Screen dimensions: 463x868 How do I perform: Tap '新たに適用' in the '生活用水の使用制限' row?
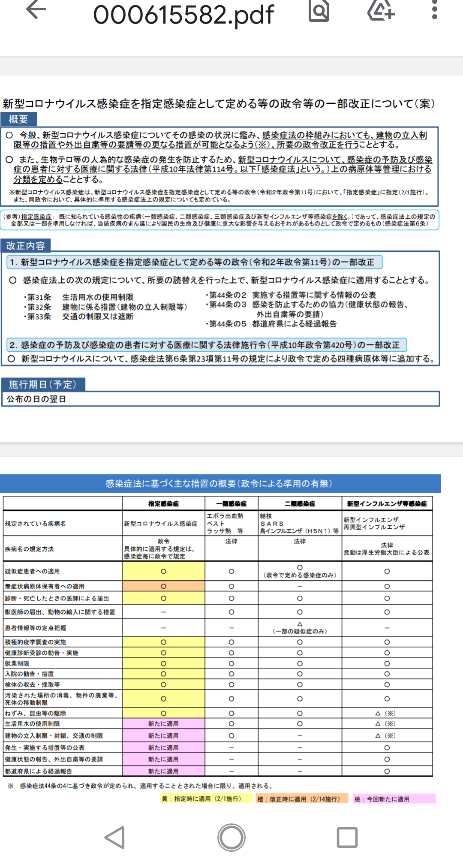pos(163,723)
